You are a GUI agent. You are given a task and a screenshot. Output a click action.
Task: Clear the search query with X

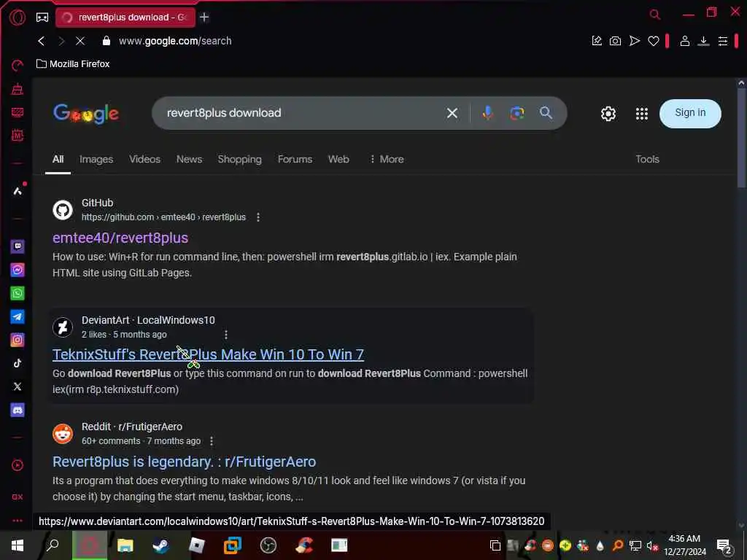(452, 113)
